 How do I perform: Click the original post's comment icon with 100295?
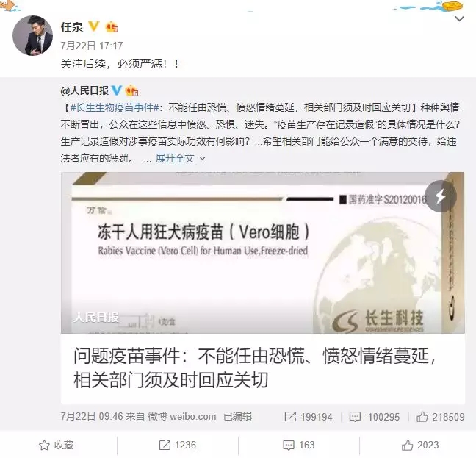click(x=374, y=416)
